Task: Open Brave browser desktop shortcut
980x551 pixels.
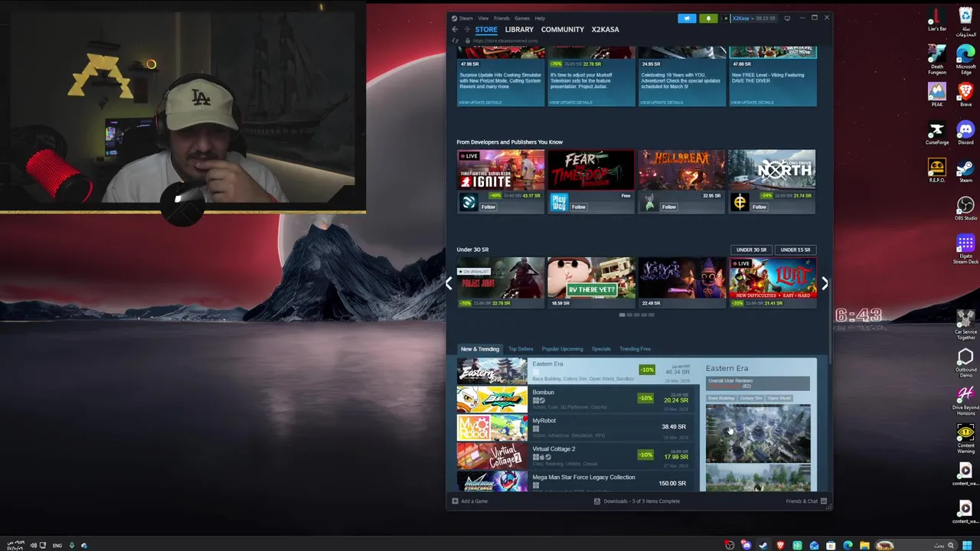Action: 965,95
